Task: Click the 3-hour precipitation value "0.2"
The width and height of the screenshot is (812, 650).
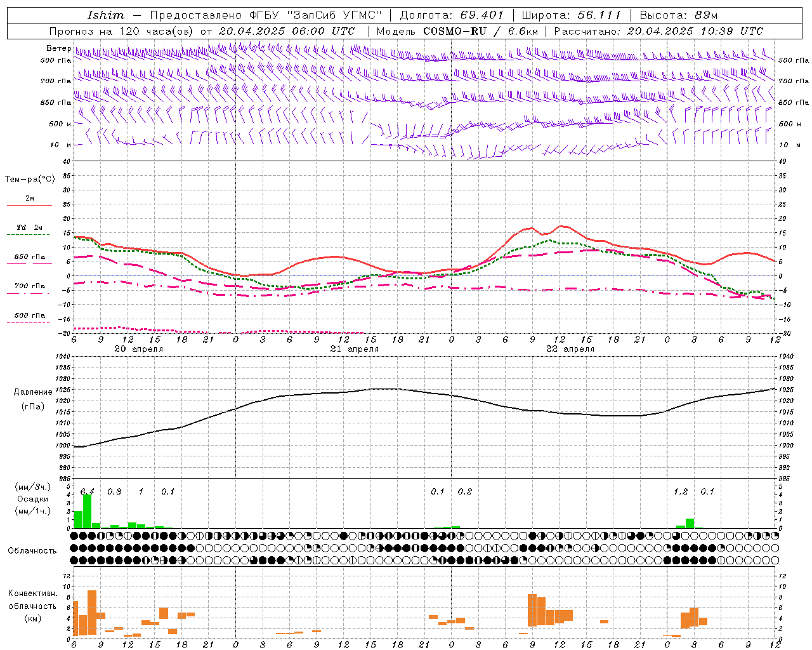Action: tap(465, 491)
